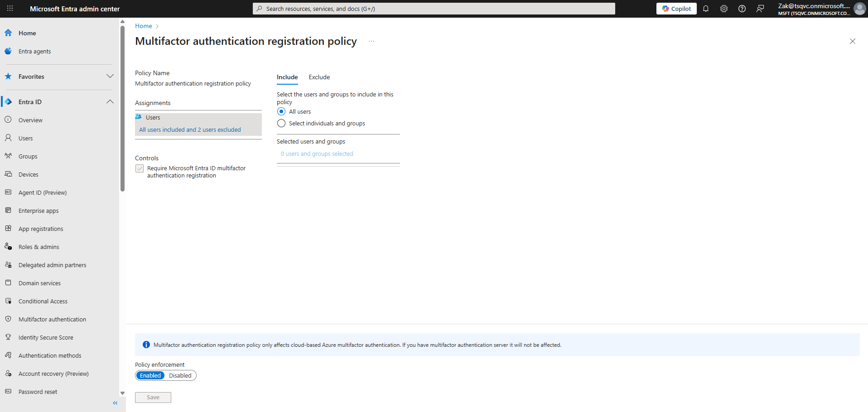Switch to the Include tab
868x412 pixels.
pyautogui.click(x=287, y=77)
